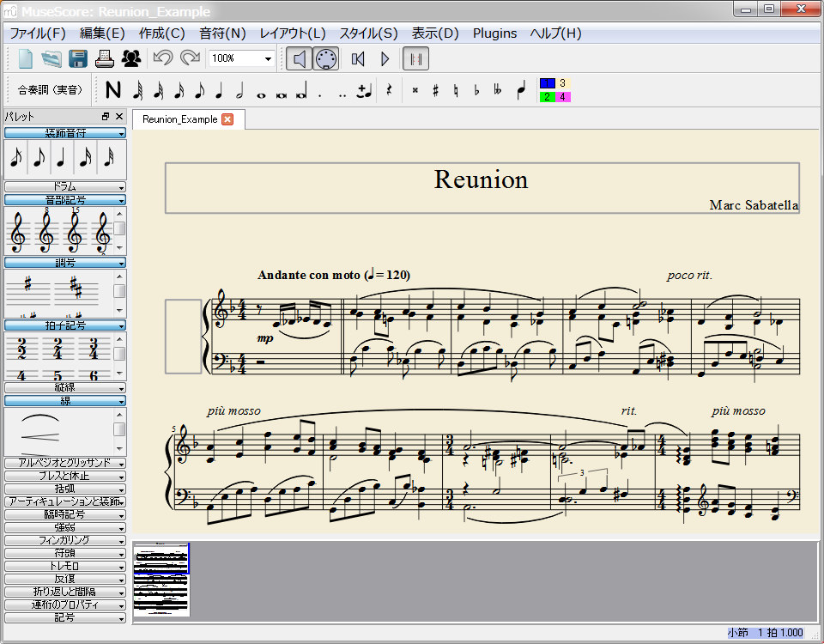The width and height of the screenshot is (824, 644).
Task: Open the スタイル(S) menu
Action: (369, 33)
